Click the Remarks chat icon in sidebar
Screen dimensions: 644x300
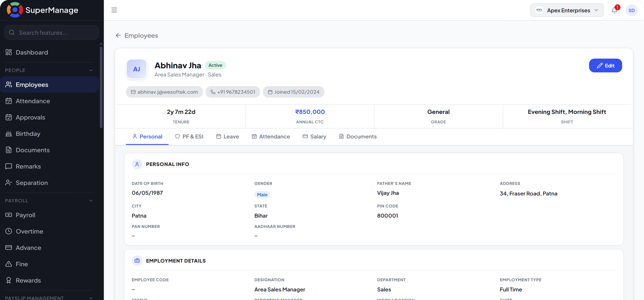coord(8,166)
